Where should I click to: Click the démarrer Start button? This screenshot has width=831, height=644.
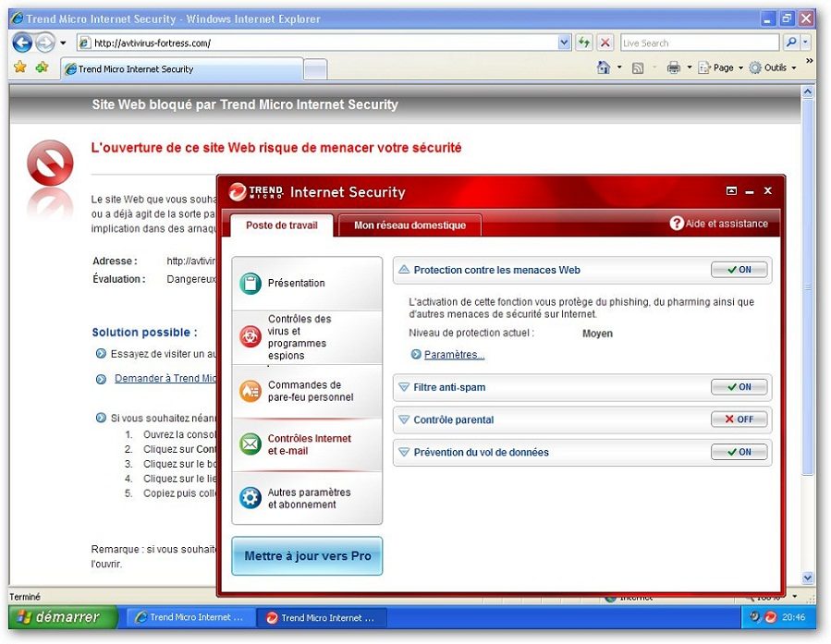[x=63, y=617]
